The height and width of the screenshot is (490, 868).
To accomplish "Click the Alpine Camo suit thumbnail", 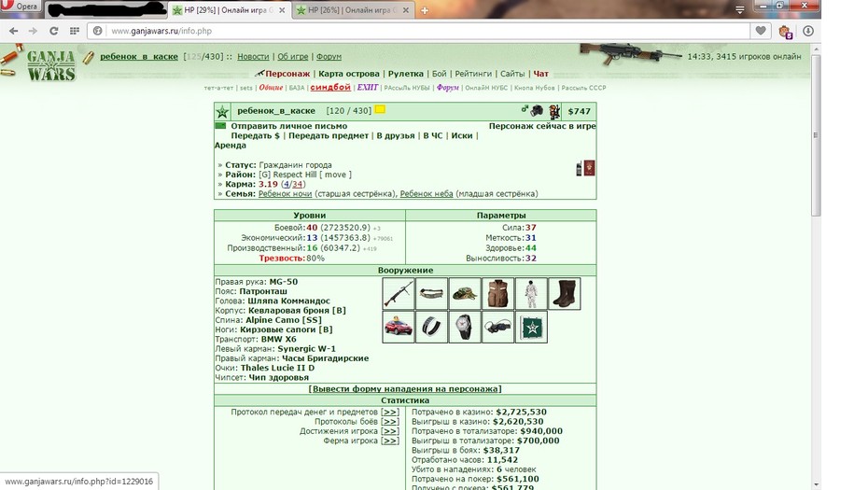I will tap(531, 293).
